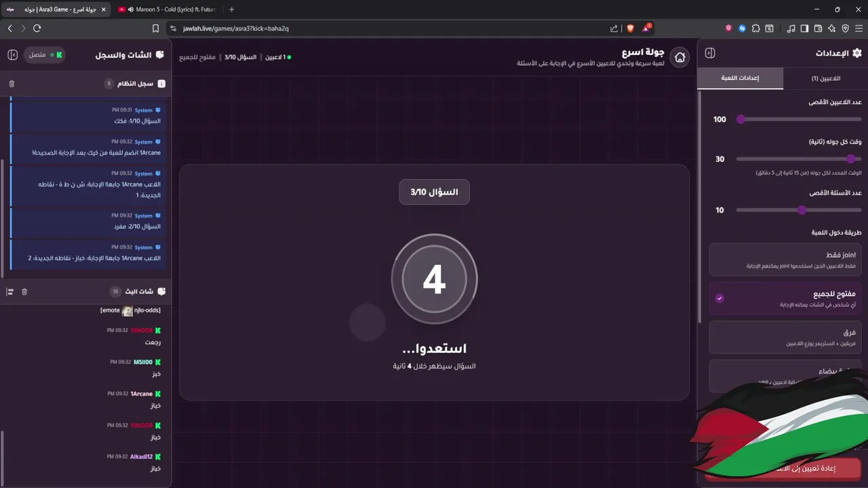Adjust the max players slider
The height and width of the screenshot is (488, 868).
[x=800, y=119]
